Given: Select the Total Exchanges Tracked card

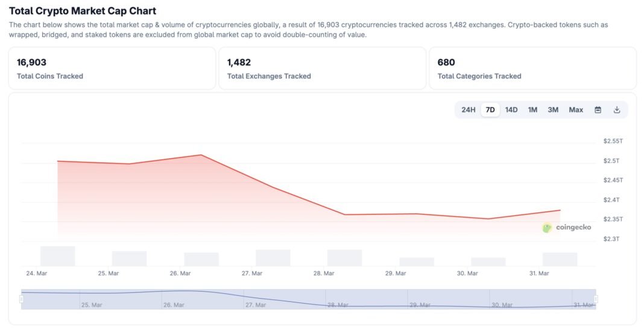Looking at the screenshot, I should pyautogui.click(x=322, y=68).
